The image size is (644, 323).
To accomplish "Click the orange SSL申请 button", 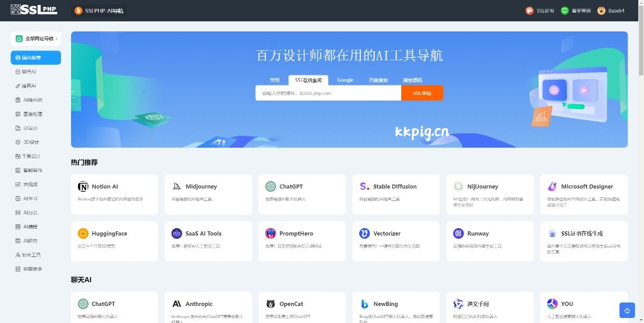I will pos(422,93).
